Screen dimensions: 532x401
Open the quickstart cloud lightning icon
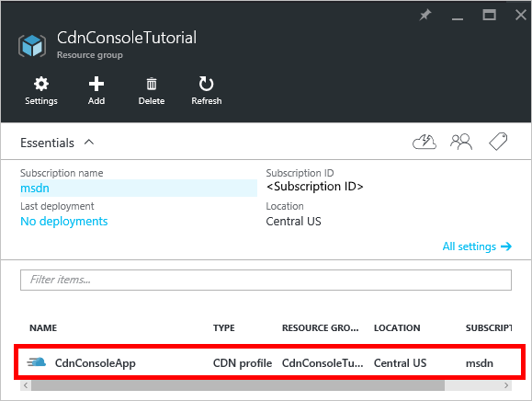(x=424, y=142)
